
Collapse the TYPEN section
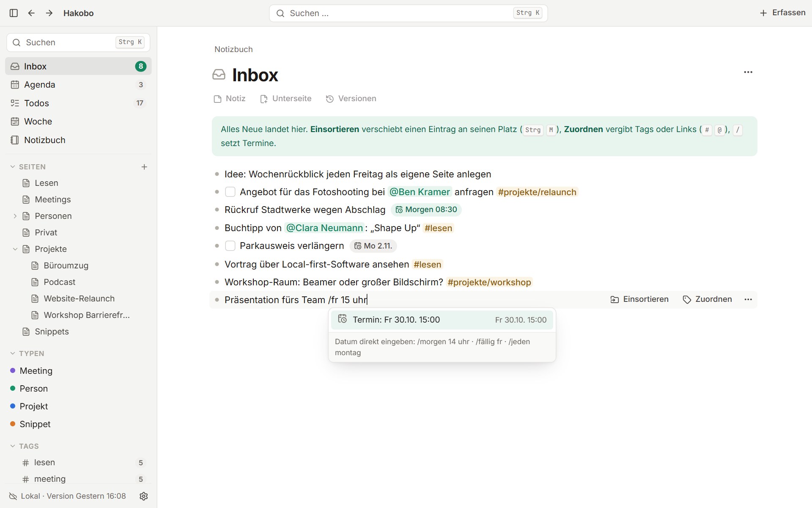pyautogui.click(x=13, y=353)
